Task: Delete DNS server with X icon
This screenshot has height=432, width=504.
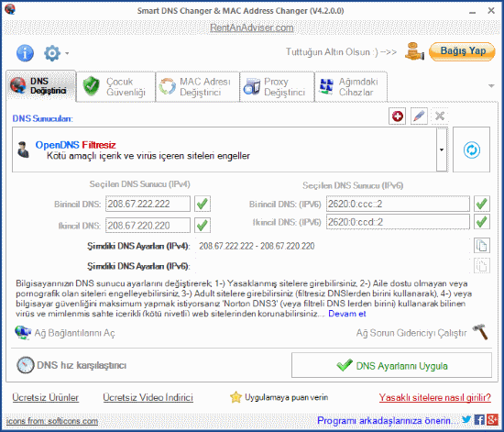Action: (440, 116)
